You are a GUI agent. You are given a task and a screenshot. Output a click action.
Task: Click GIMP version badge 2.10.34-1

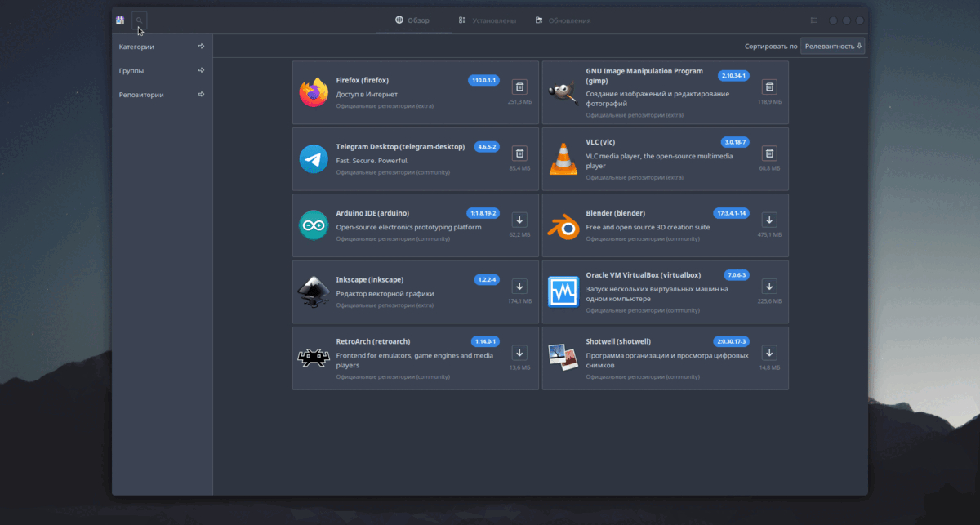pos(733,75)
